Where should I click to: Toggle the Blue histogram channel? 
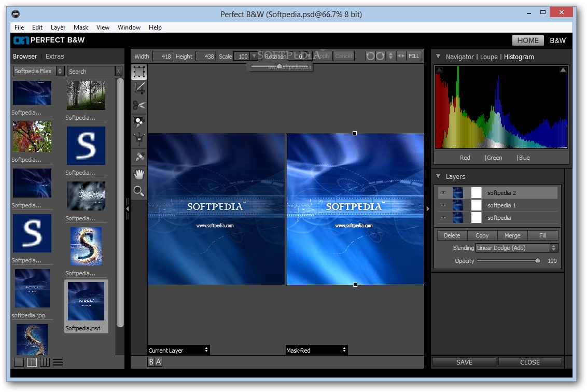tap(523, 158)
